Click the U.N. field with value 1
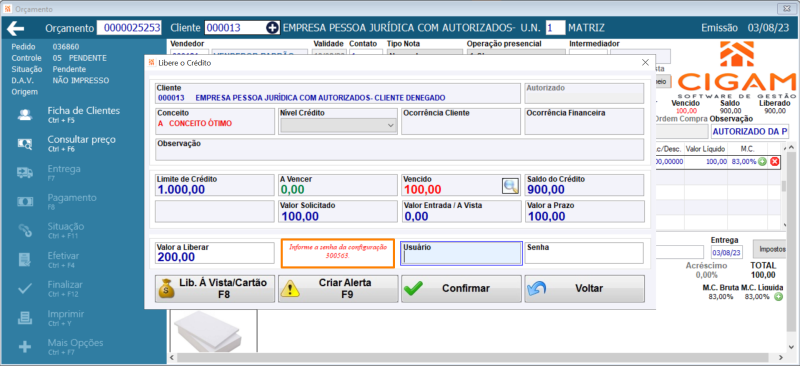Screen dimensions: 800x366 click(x=555, y=28)
